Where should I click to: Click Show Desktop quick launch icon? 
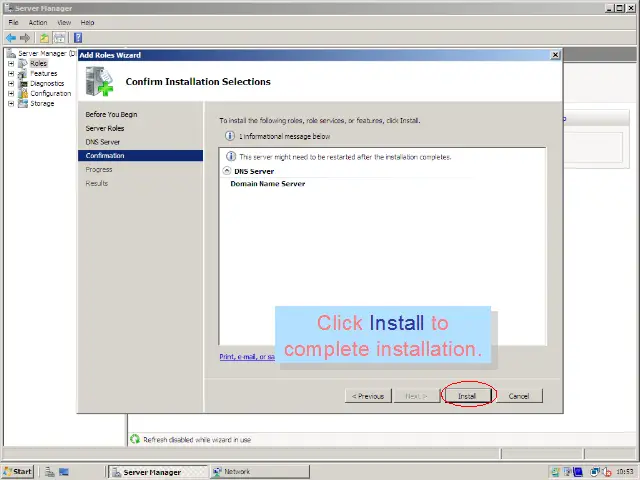[x=64, y=472]
